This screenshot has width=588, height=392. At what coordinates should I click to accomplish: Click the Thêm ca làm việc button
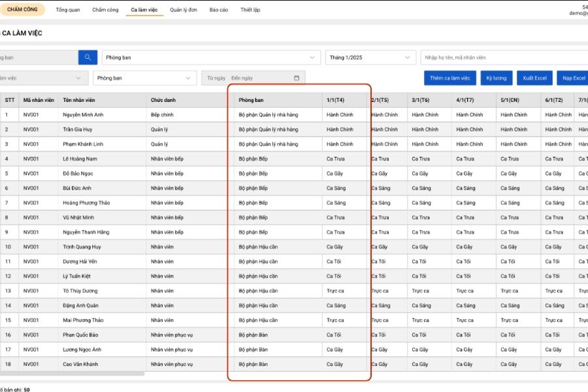pyautogui.click(x=450, y=78)
